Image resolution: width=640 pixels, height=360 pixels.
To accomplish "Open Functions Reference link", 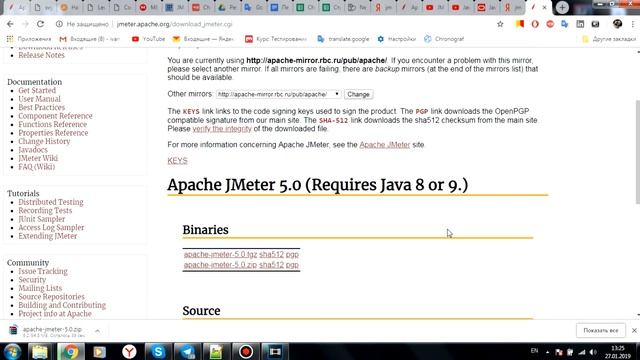I will (x=53, y=124).
